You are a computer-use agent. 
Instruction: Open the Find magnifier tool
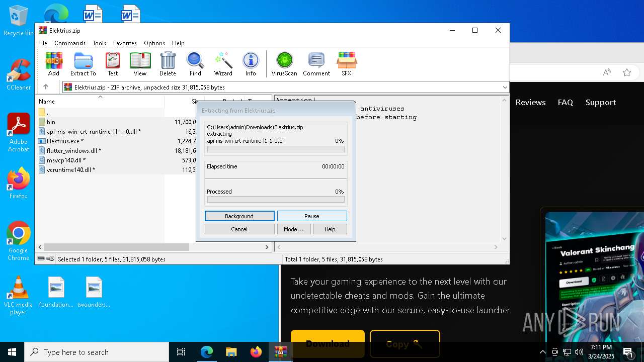click(195, 64)
